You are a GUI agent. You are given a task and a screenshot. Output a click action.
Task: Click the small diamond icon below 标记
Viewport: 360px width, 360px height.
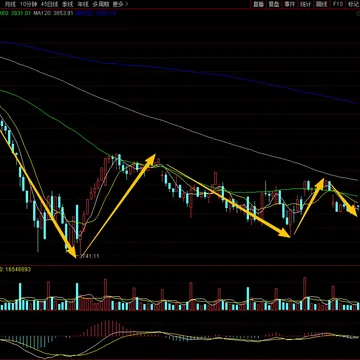click(357, 13)
